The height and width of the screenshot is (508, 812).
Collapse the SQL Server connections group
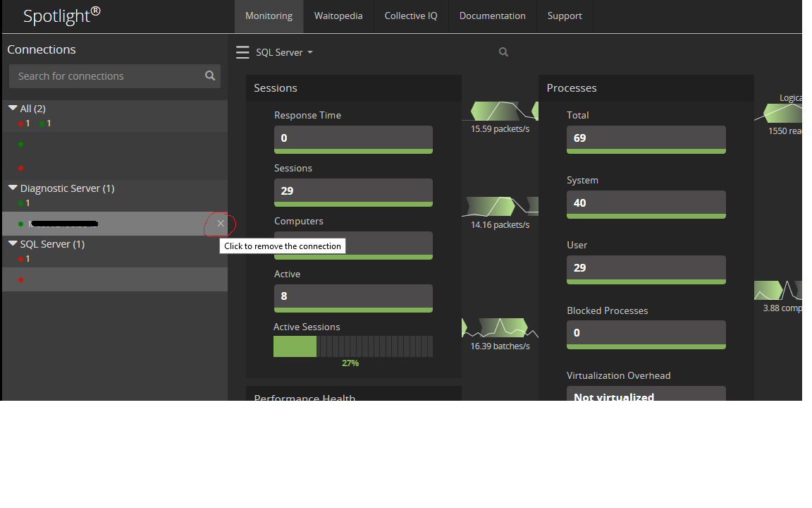pyautogui.click(x=13, y=243)
